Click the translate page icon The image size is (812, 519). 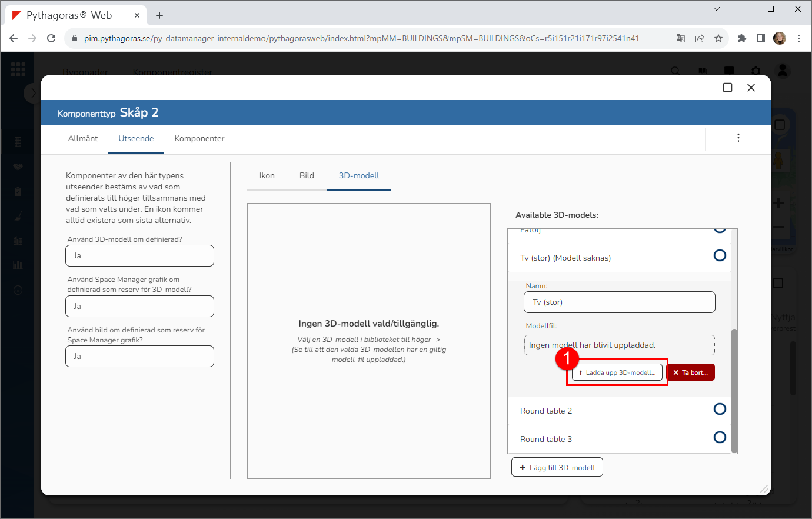pyautogui.click(x=681, y=38)
